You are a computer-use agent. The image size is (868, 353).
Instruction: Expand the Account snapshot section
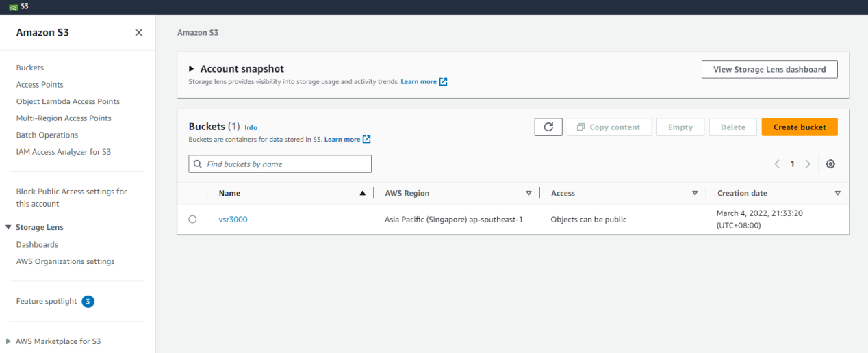pyautogui.click(x=192, y=69)
